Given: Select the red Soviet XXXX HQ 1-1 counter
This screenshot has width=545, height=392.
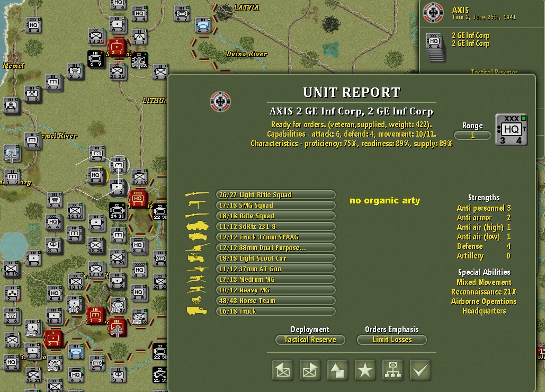Looking at the screenshot, I should point(138,199).
